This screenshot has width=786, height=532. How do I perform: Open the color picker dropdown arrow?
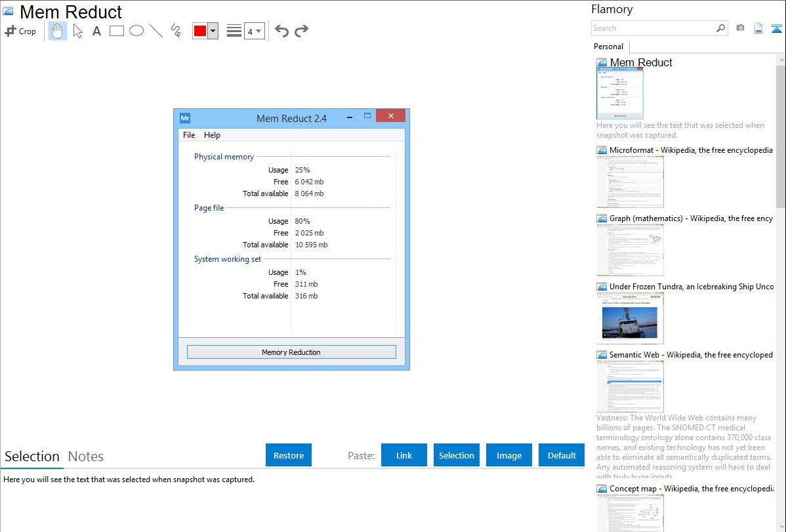click(x=213, y=31)
